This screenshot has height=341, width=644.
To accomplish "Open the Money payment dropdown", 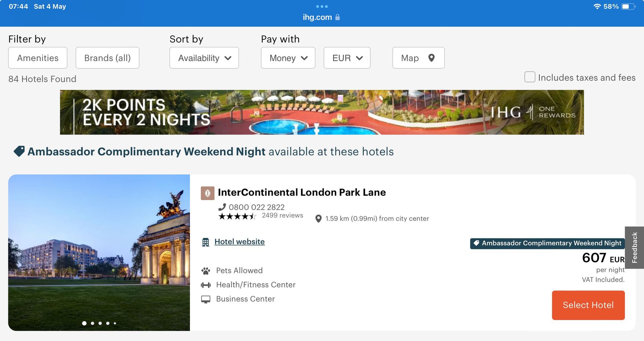I will point(288,58).
